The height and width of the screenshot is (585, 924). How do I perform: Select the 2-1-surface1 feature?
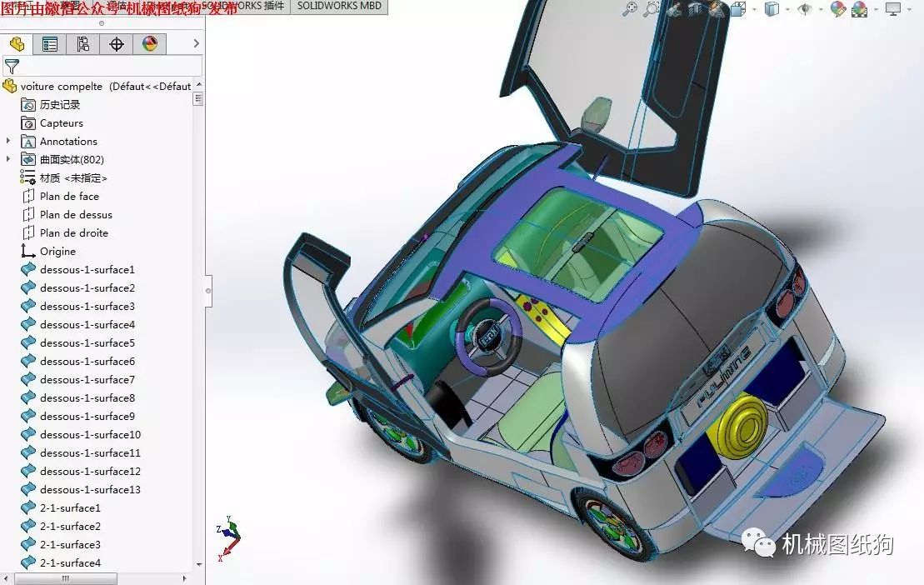(61, 507)
